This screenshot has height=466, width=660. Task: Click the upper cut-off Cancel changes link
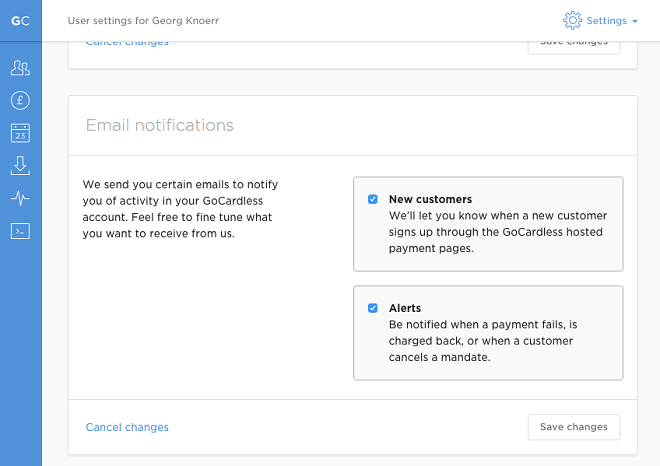coord(127,43)
